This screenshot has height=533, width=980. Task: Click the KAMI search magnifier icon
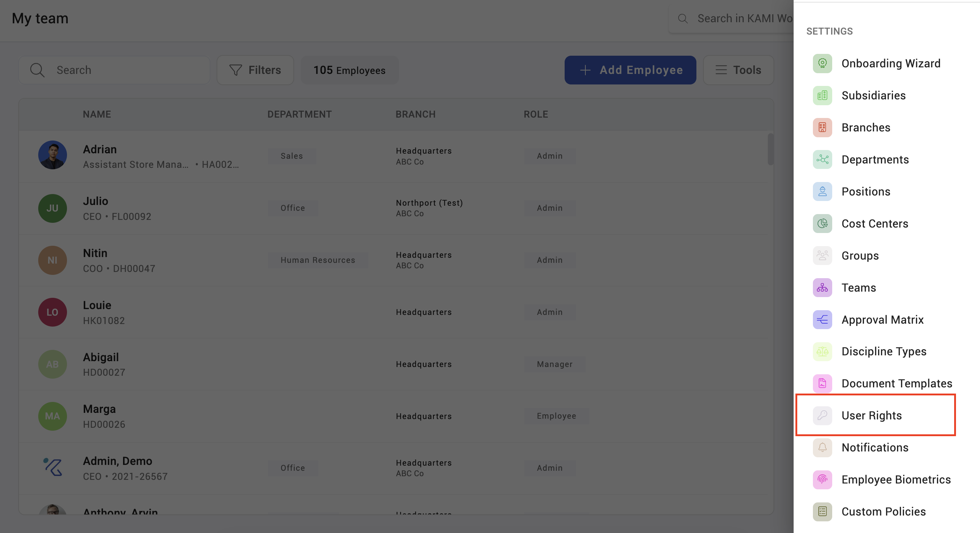click(683, 18)
